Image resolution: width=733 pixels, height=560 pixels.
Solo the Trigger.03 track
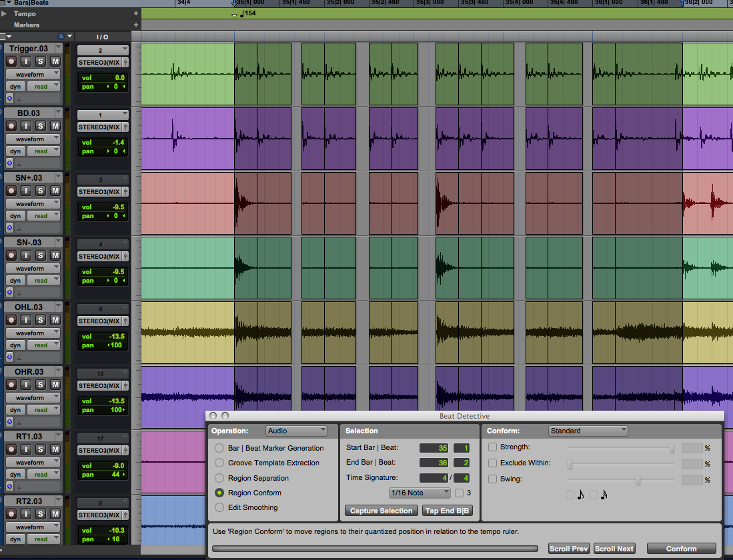(41, 61)
